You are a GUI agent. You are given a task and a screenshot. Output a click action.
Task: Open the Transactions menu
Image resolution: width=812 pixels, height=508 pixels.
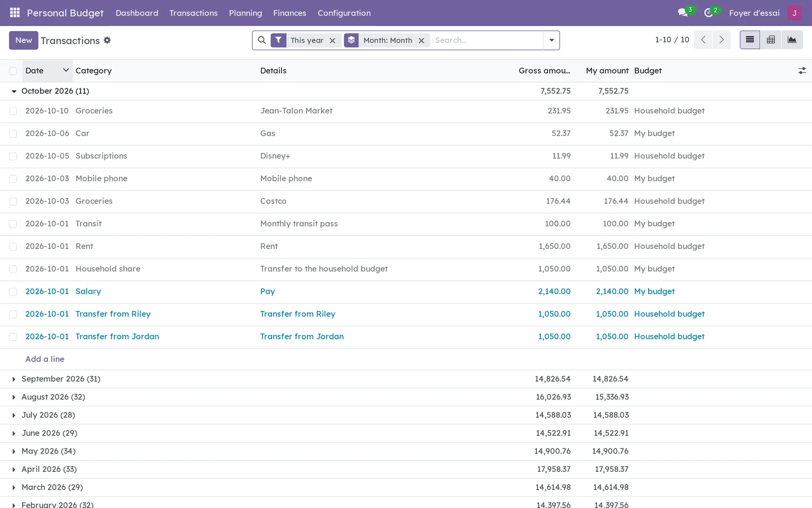[x=193, y=13]
